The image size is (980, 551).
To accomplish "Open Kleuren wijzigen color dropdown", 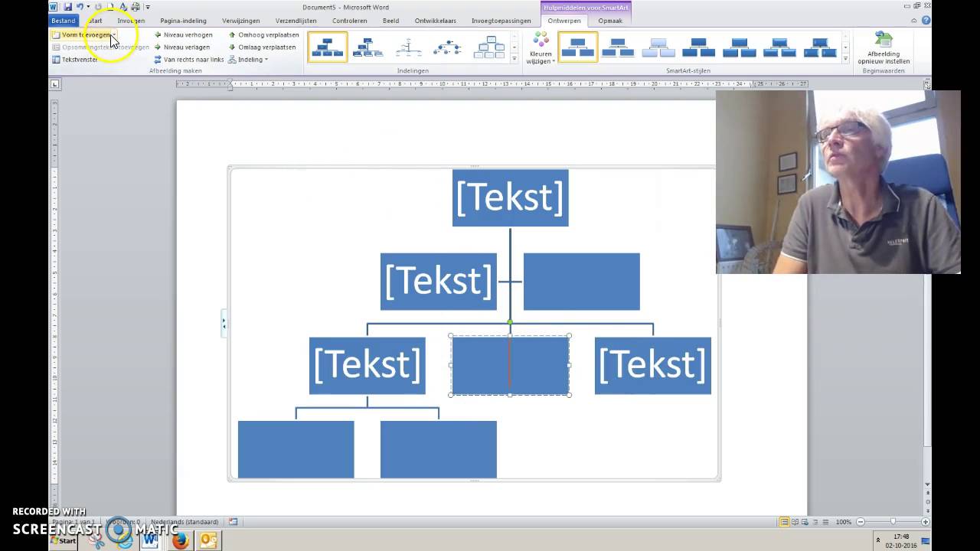I will (x=541, y=47).
